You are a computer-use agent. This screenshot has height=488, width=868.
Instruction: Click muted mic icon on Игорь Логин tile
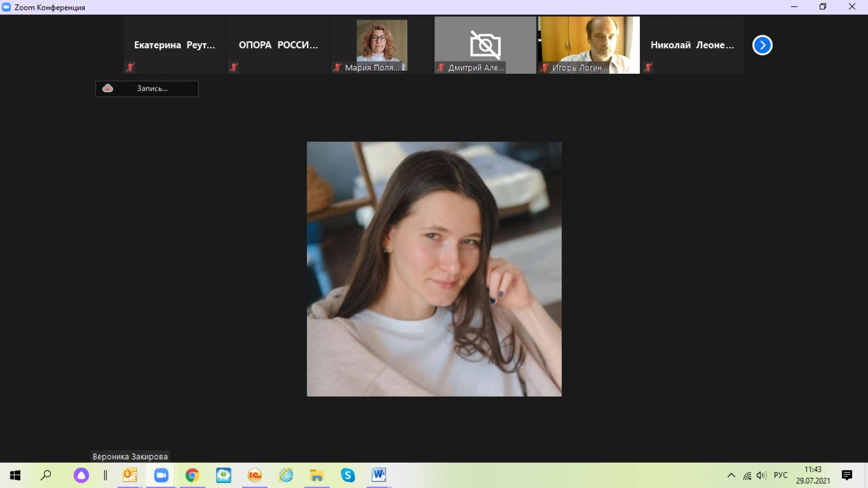tap(544, 67)
